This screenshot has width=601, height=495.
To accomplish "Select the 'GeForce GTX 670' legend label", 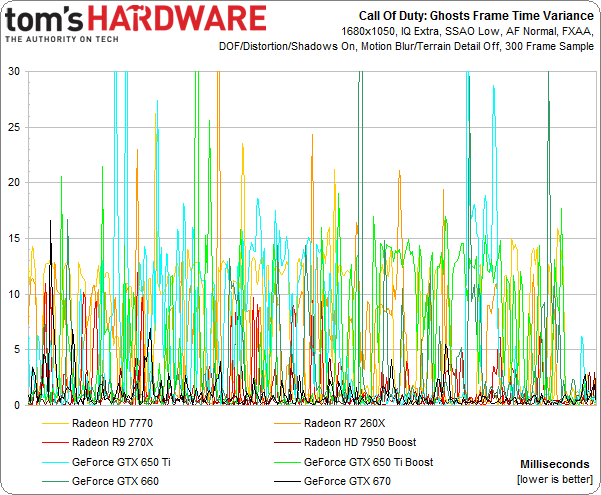I will [x=347, y=481].
